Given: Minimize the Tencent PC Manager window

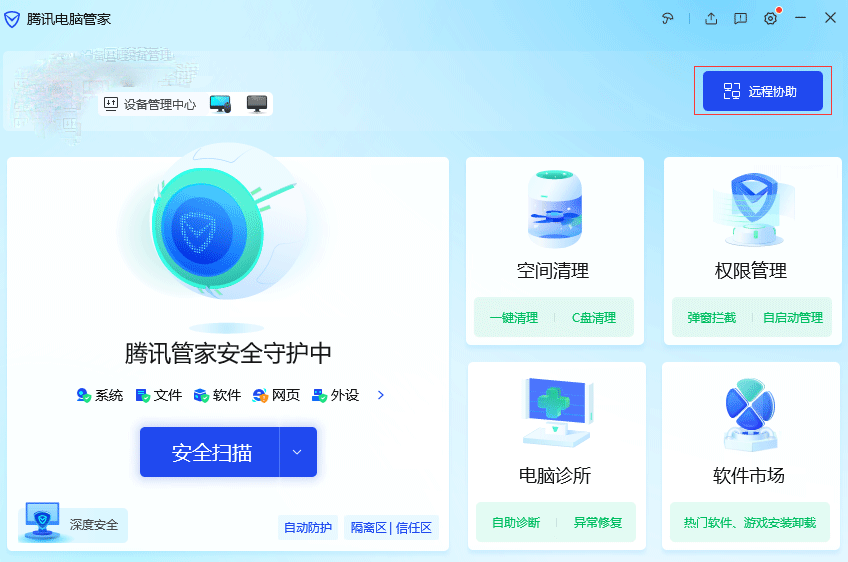Looking at the screenshot, I should 800,18.
